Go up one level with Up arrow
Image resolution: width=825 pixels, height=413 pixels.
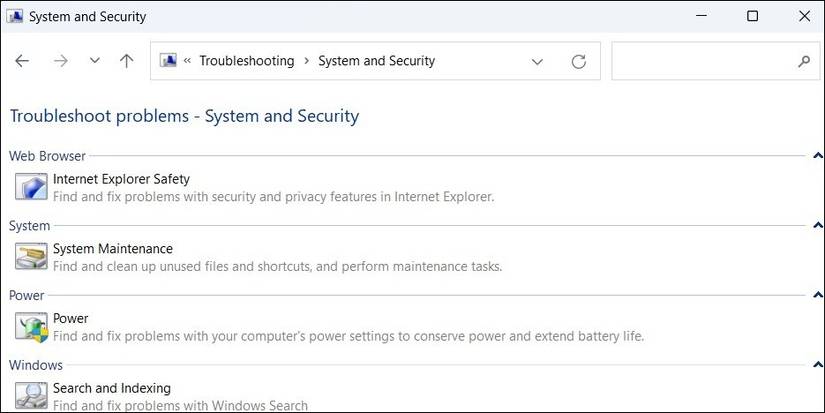click(126, 61)
